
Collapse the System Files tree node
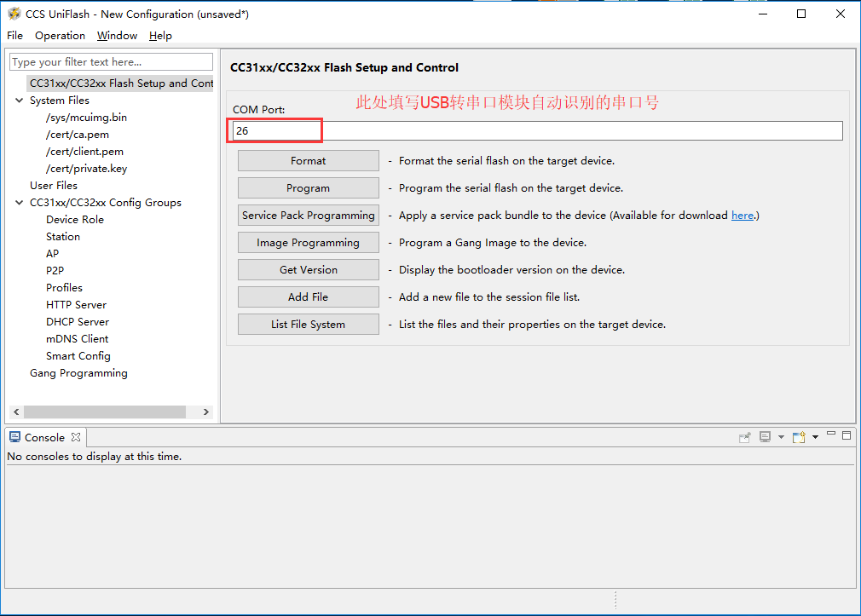tap(20, 101)
